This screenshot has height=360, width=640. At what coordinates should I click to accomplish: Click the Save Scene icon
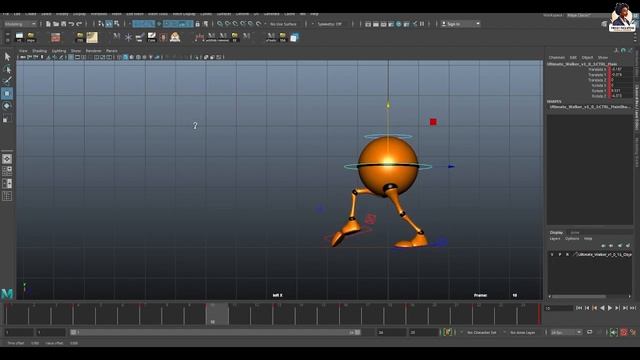64,24
